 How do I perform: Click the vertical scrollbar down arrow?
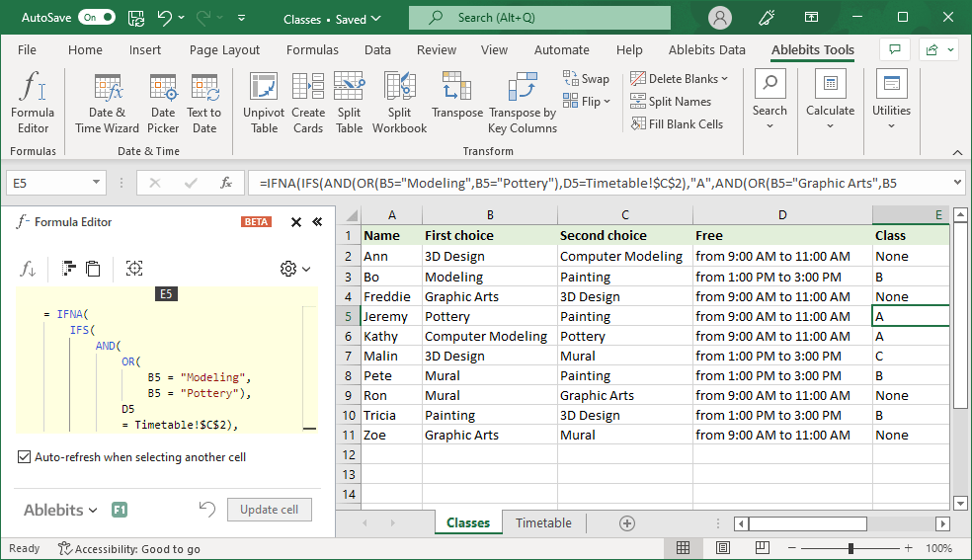(x=960, y=503)
